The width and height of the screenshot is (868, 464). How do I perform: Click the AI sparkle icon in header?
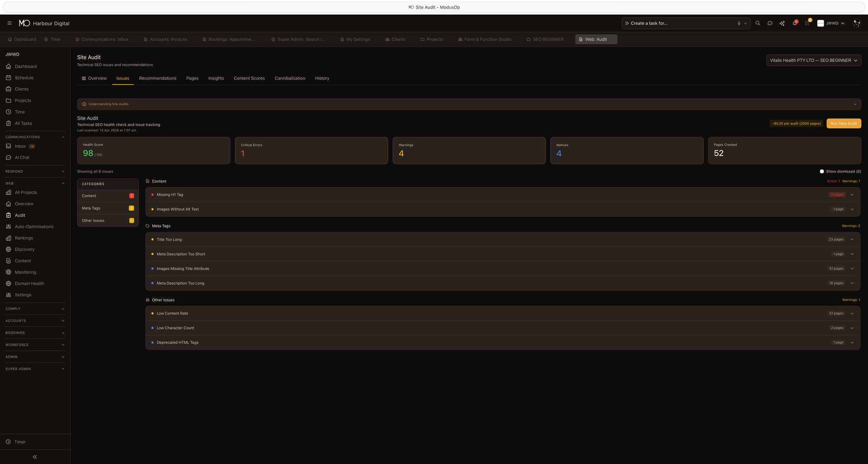click(782, 23)
